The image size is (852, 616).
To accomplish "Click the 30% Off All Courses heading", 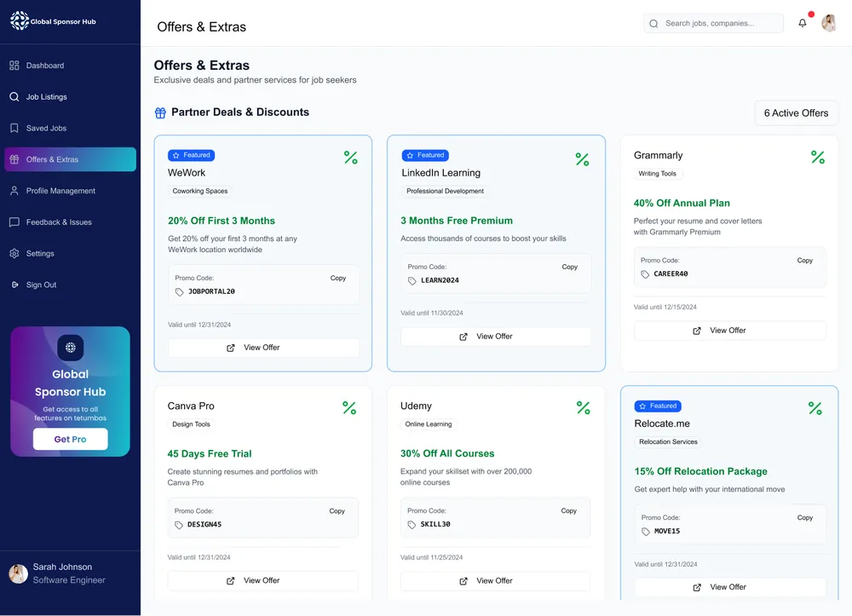I will coord(447,453).
